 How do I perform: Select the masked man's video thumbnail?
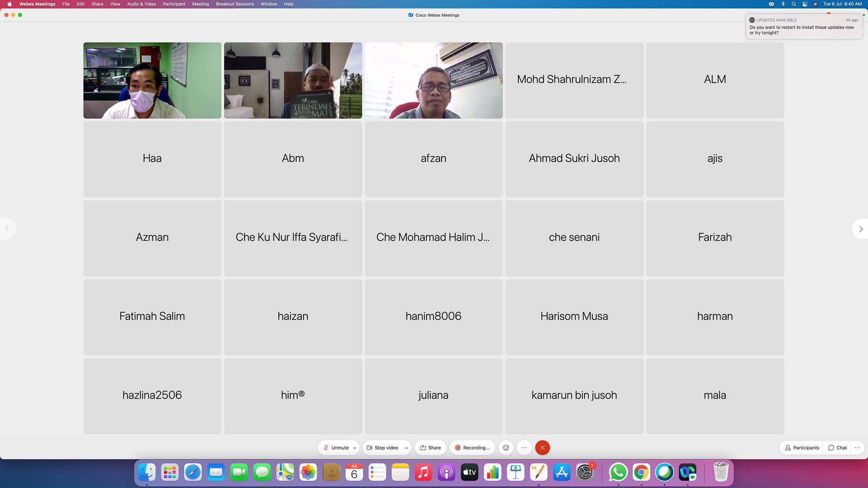pos(152,80)
